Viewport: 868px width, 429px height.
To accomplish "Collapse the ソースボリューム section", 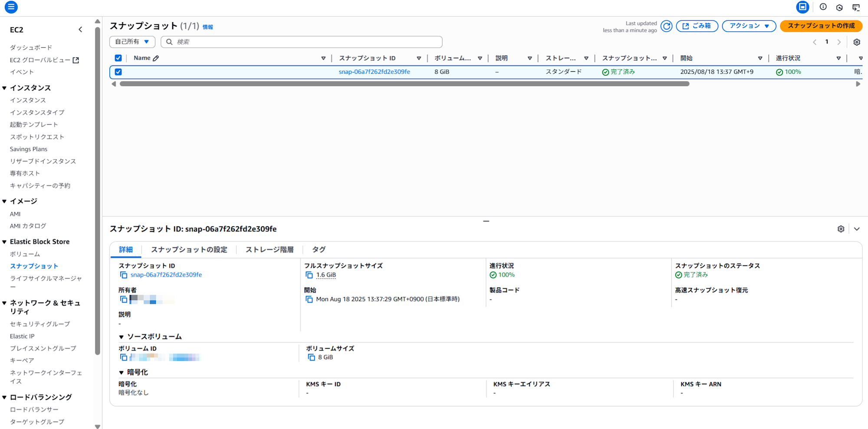I will click(121, 337).
